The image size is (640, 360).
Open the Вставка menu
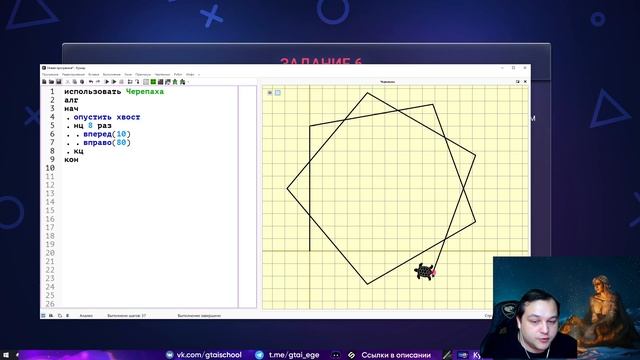(93, 74)
